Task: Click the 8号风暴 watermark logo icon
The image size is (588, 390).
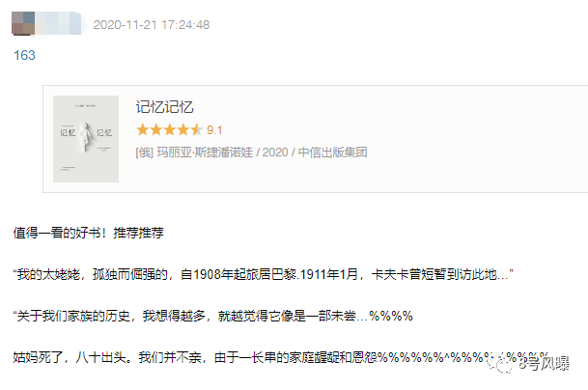Action: 501,363
